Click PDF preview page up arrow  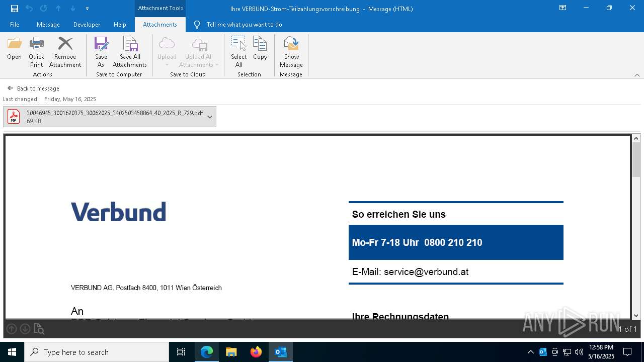(x=12, y=329)
